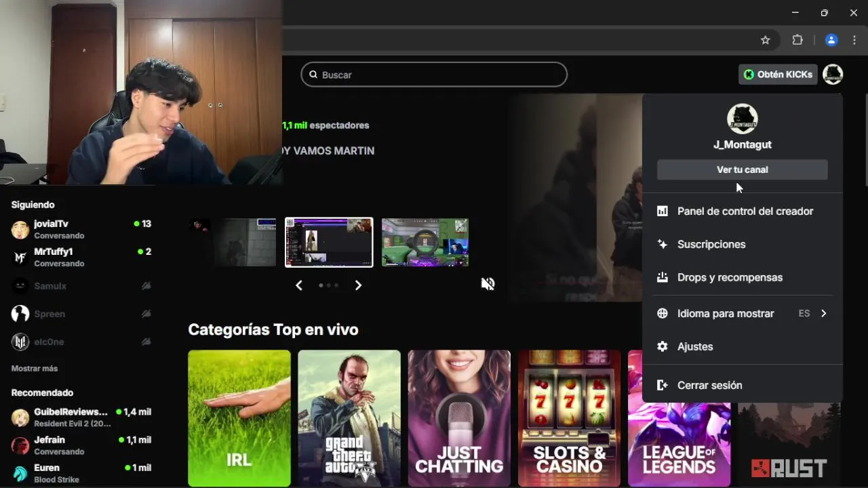The width and height of the screenshot is (868, 488).
Task: Click the jovialTv avatar icon
Action: click(x=20, y=230)
